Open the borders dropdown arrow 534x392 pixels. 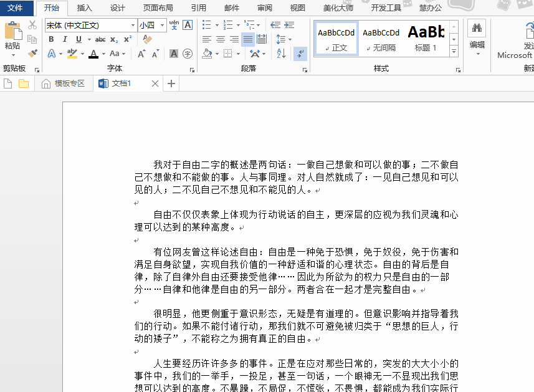tap(239, 54)
